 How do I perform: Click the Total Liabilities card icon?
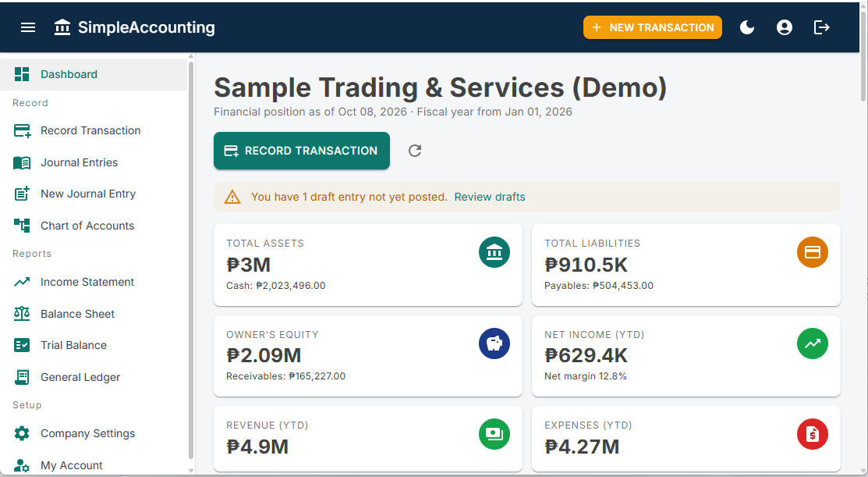point(812,252)
